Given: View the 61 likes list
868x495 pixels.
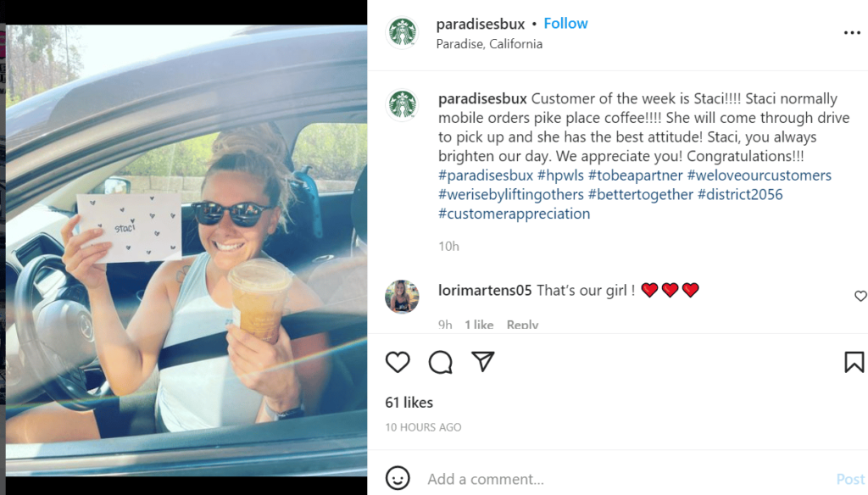Looking at the screenshot, I should (409, 403).
